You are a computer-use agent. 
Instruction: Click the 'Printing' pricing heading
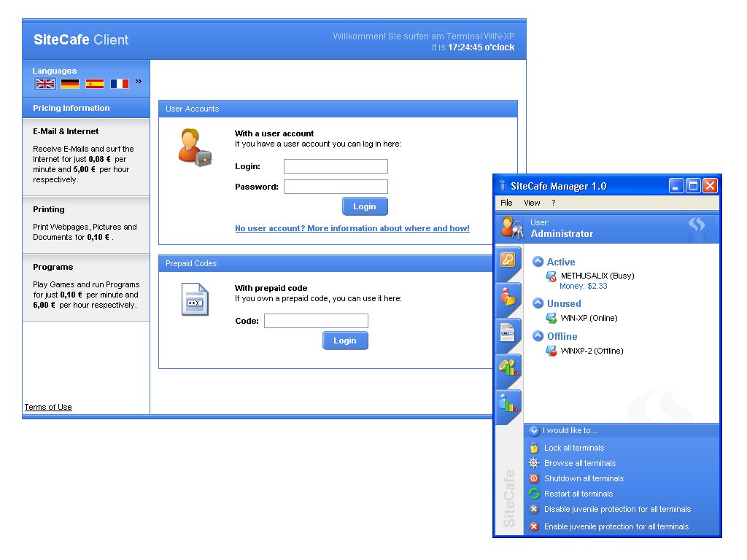49,209
